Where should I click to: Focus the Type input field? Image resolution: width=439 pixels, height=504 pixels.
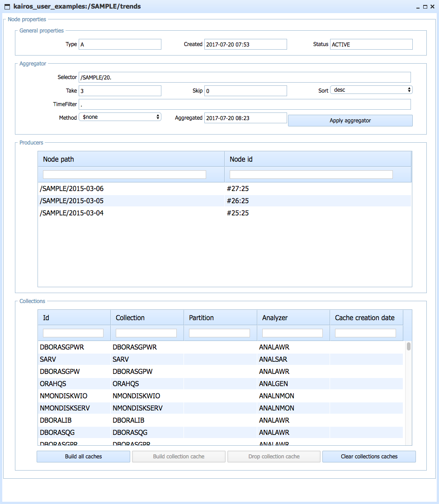point(120,44)
